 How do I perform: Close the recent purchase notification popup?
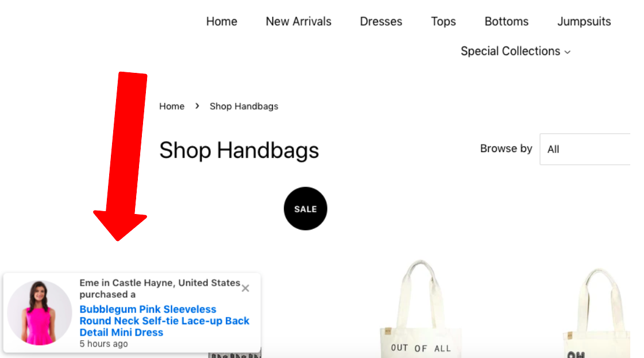[x=245, y=288]
